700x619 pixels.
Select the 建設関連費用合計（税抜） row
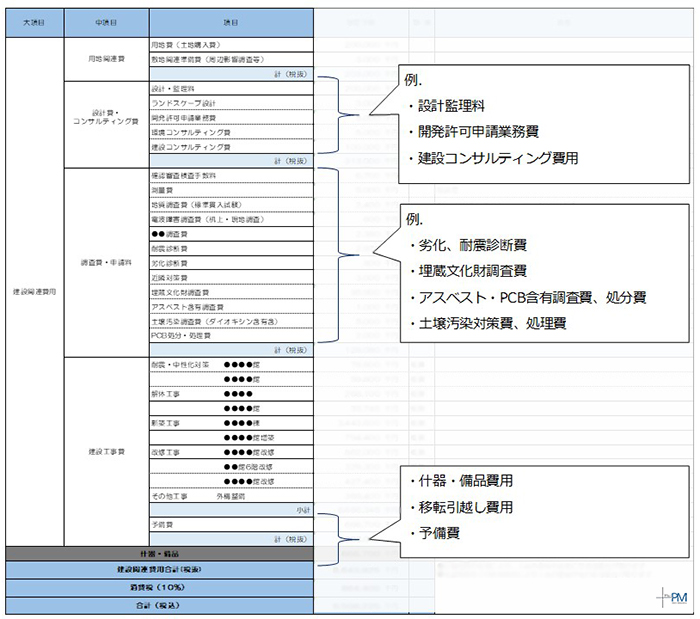point(160,570)
